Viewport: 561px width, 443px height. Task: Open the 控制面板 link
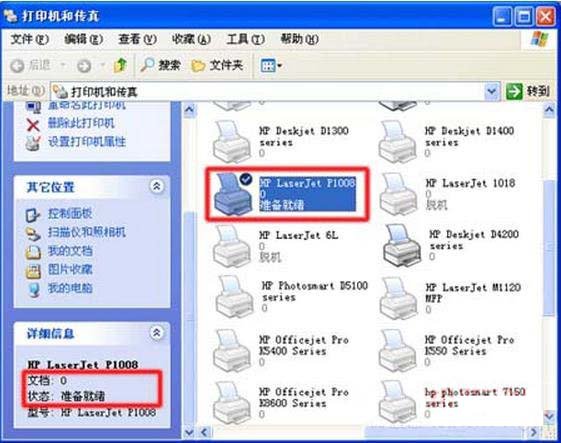pos(70,214)
